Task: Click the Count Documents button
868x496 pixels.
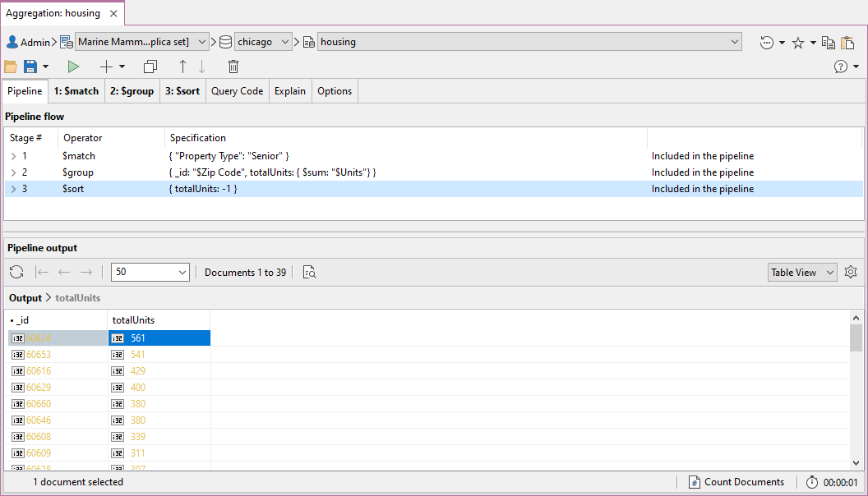Action: 736,482
